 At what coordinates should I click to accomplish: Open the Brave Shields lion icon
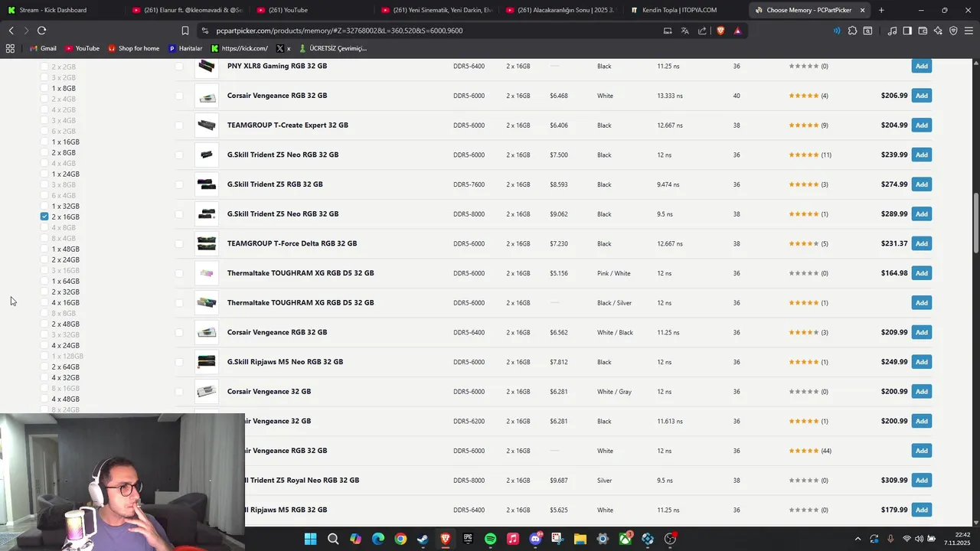pos(720,31)
